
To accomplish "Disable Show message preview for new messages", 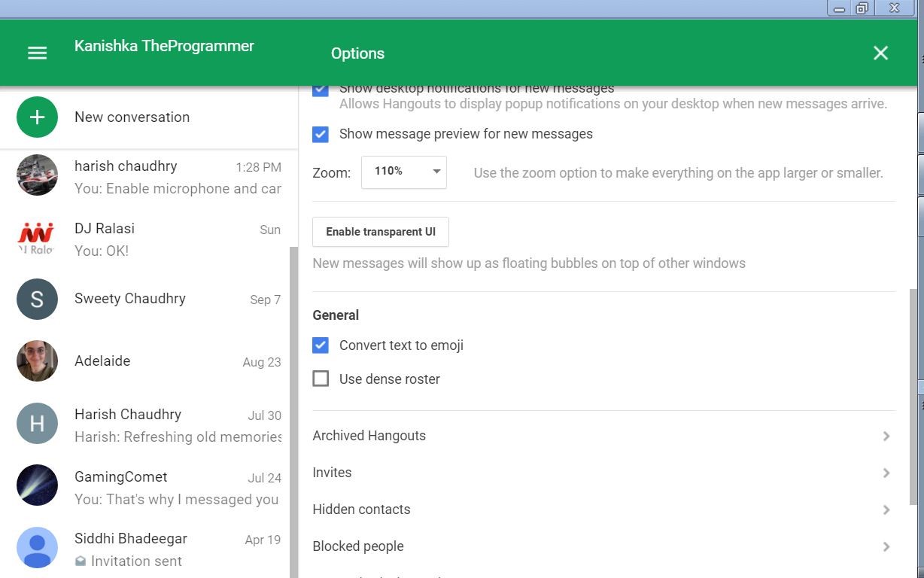I will pyautogui.click(x=321, y=135).
